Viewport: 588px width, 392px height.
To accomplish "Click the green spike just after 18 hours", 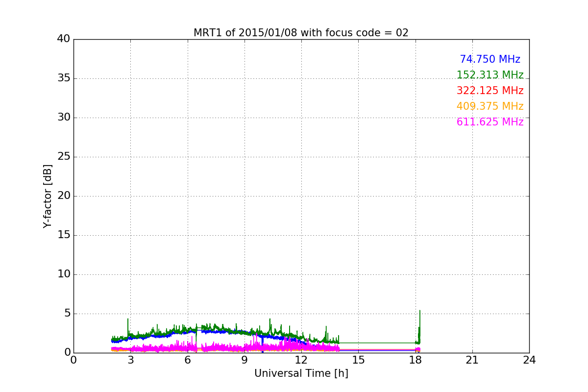I will click(419, 326).
